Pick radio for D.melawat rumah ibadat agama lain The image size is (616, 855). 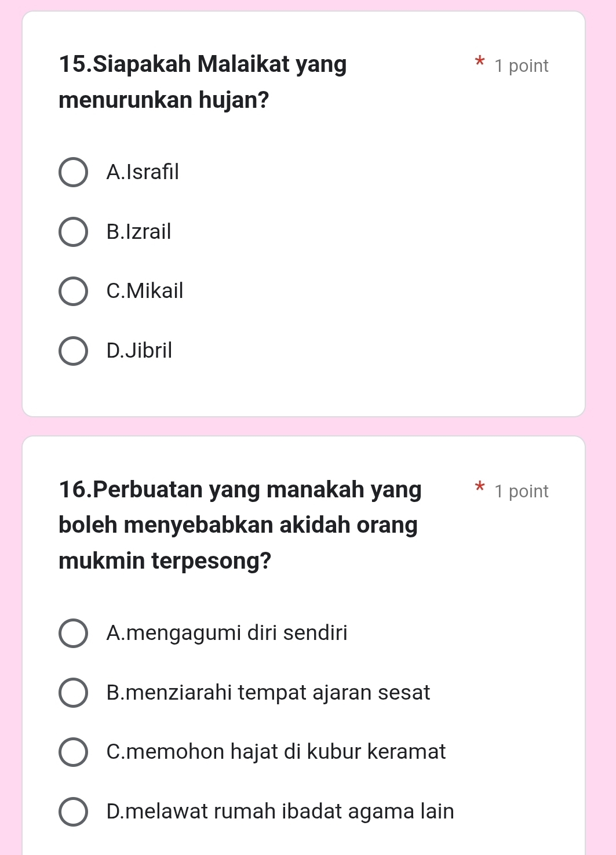[74, 812]
